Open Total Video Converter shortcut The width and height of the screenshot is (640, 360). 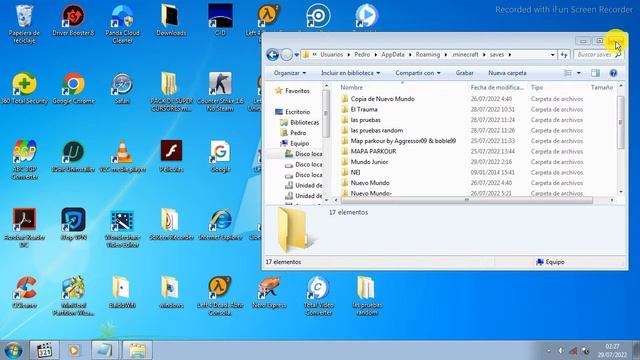click(318, 296)
